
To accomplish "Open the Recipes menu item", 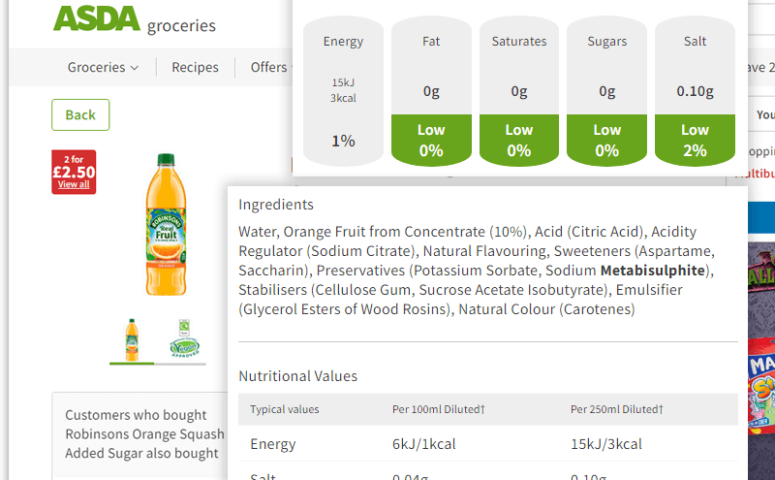I will click(195, 67).
